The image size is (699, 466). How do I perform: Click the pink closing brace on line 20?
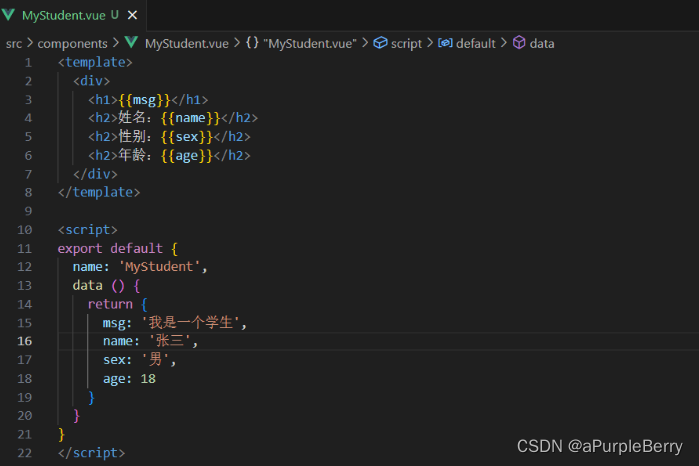tap(77, 416)
